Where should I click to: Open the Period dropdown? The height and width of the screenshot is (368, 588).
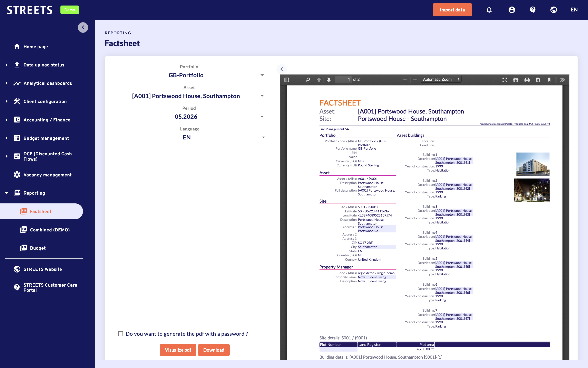(x=189, y=117)
